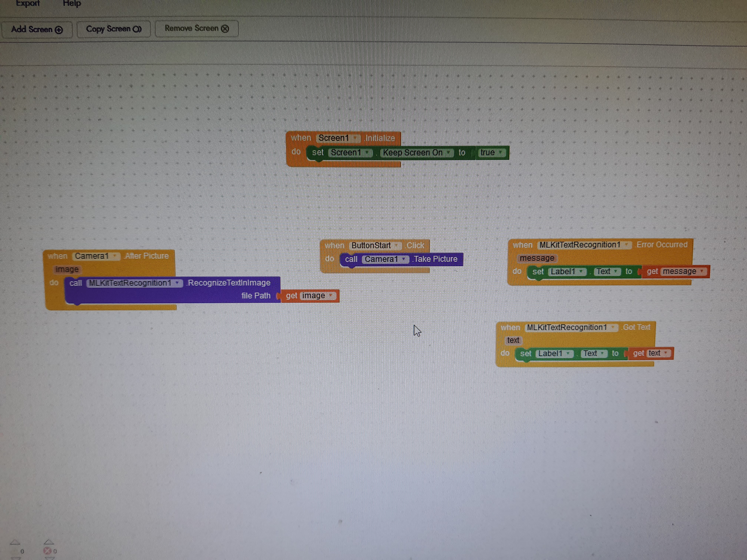The height and width of the screenshot is (560, 747).
Task: Click the circled X icon in Remove Screen
Action: [x=225, y=29]
